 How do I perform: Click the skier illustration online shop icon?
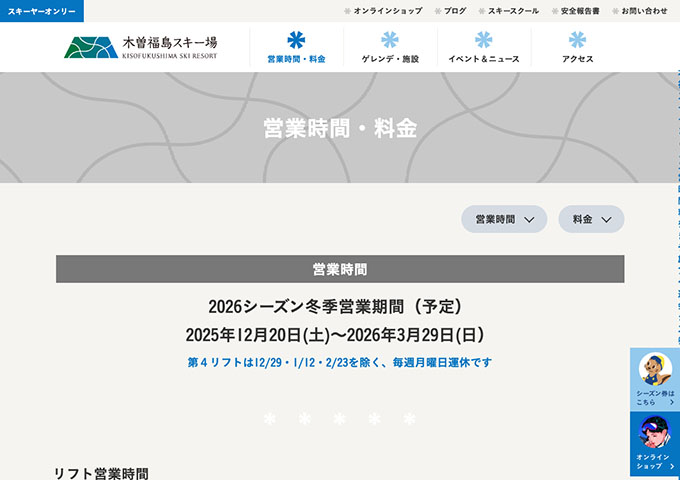click(655, 432)
